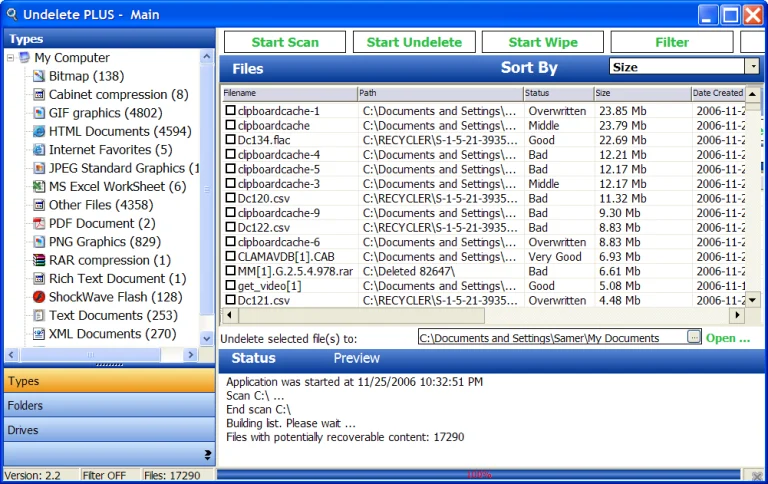Image resolution: width=768 pixels, height=484 pixels.
Task: Click the file list horizontal scrollbar thumb
Action: pyautogui.click(x=361, y=315)
